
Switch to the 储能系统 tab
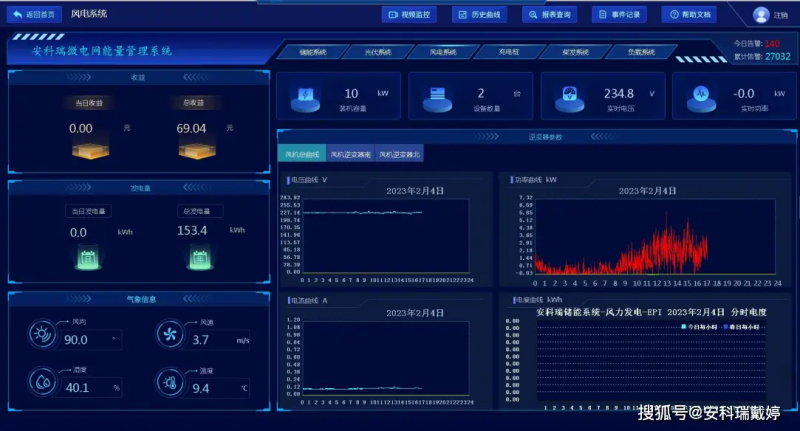313,52
